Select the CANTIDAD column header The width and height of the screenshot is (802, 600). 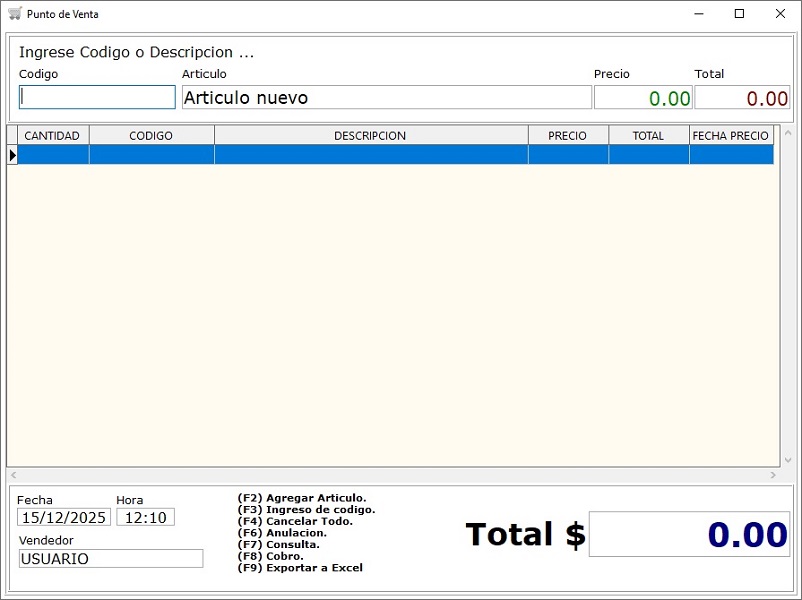pyautogui.click(x=52, y=135)
